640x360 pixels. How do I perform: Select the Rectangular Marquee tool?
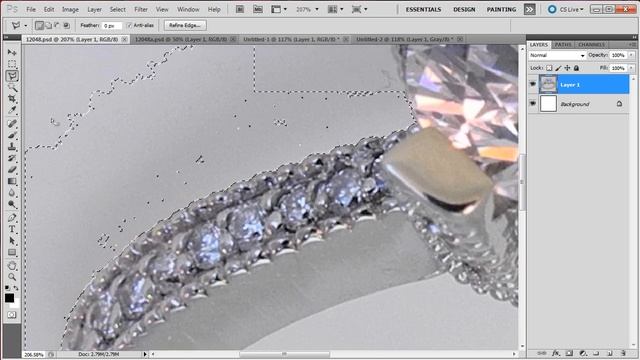12,64
